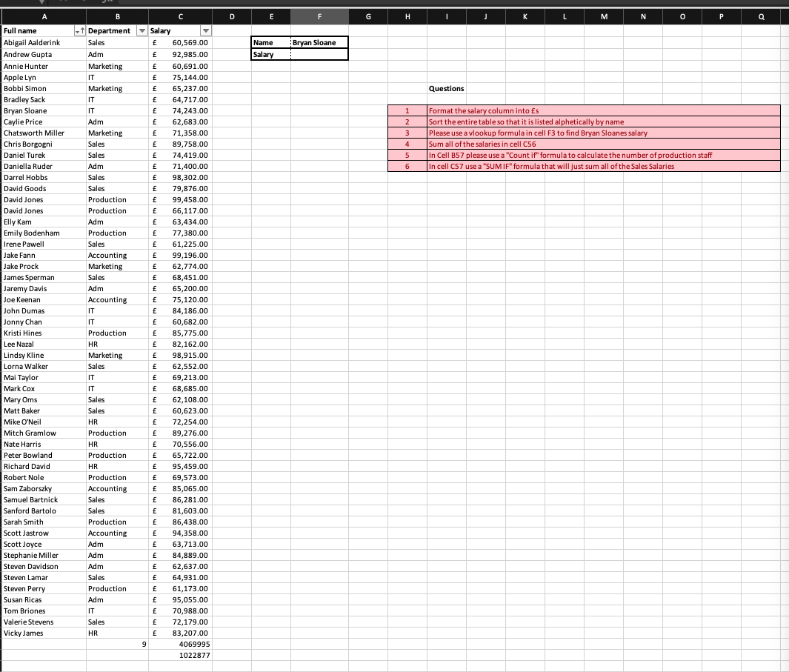Select the highlighted column F header
The height and width of the screenshot is (672, 789).
319,16
